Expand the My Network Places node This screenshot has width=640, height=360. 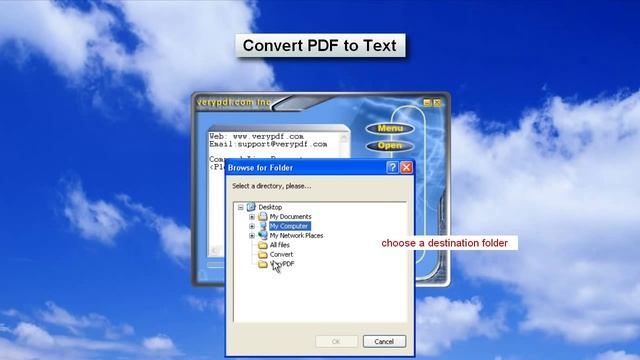(252, 236)
